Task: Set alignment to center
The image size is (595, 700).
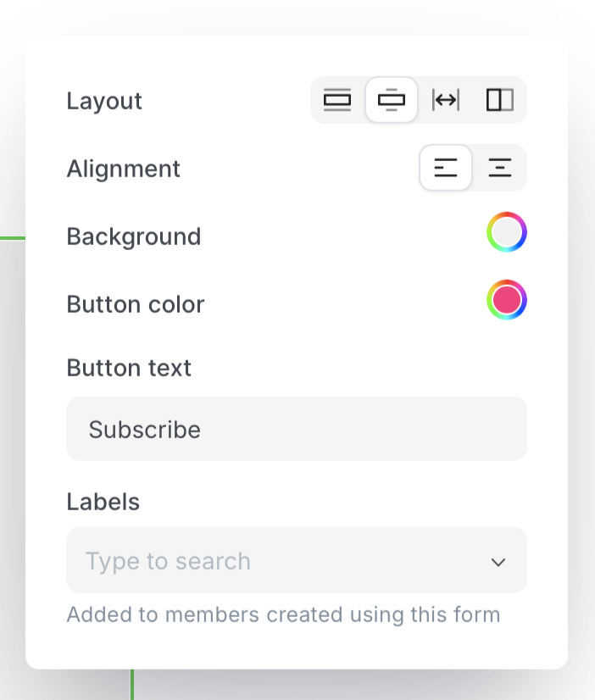Action: 500,168
